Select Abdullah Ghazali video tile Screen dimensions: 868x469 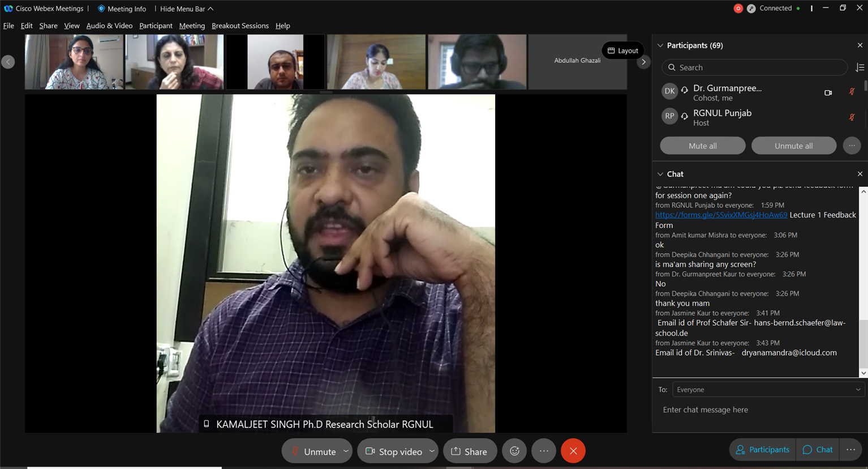[577, 61]
